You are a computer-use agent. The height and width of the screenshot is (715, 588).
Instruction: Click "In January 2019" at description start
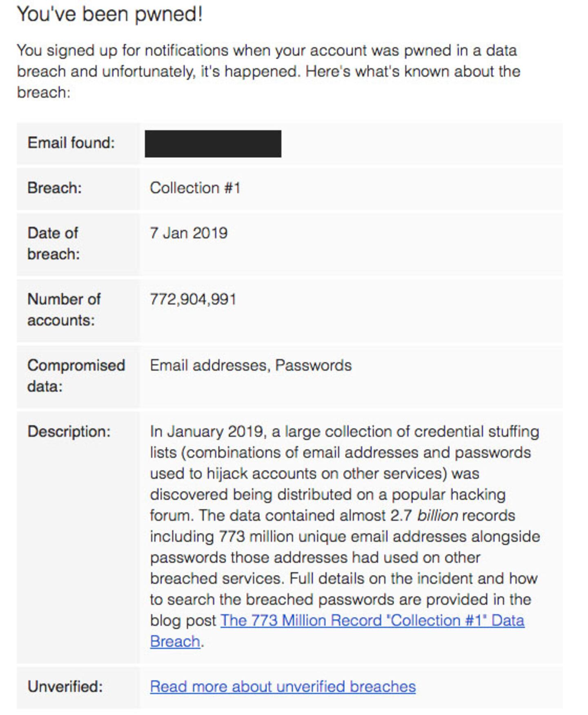[x=207, y=432]
